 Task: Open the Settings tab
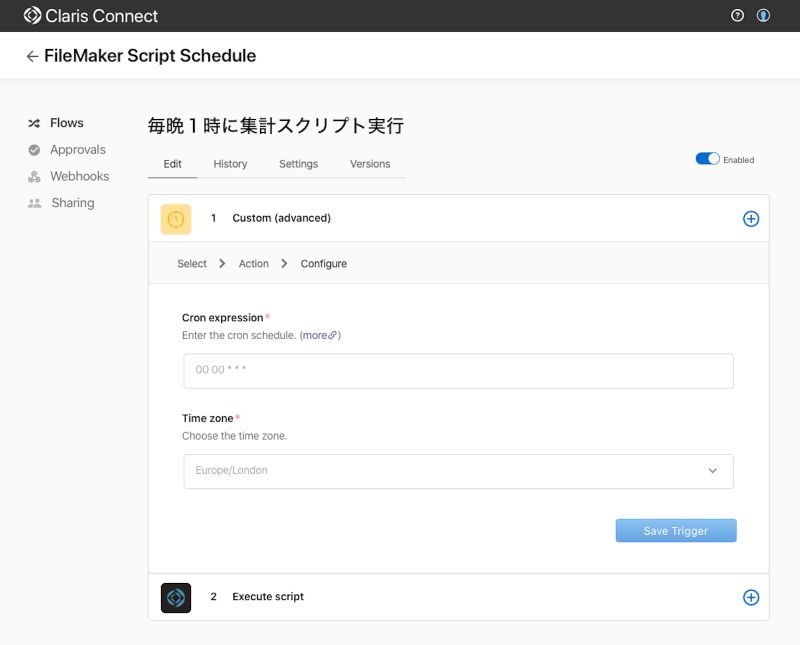click(298, 164)
